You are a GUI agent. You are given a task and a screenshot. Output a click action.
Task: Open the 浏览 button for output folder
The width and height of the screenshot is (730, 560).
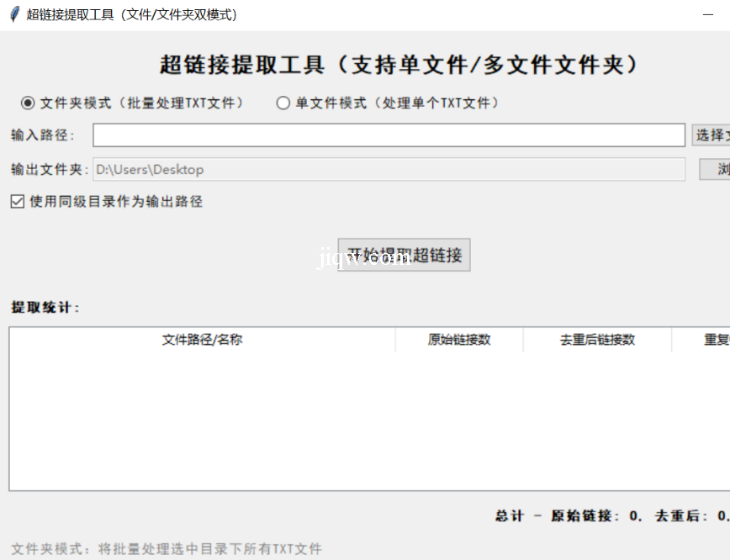[716, 170]
